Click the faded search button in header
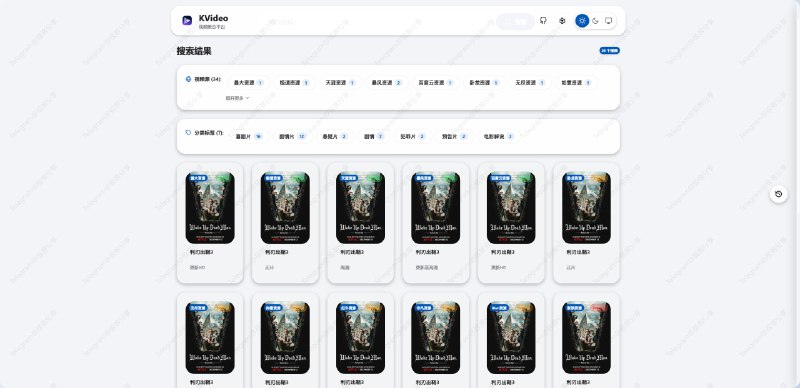 [x=515, y=21]
